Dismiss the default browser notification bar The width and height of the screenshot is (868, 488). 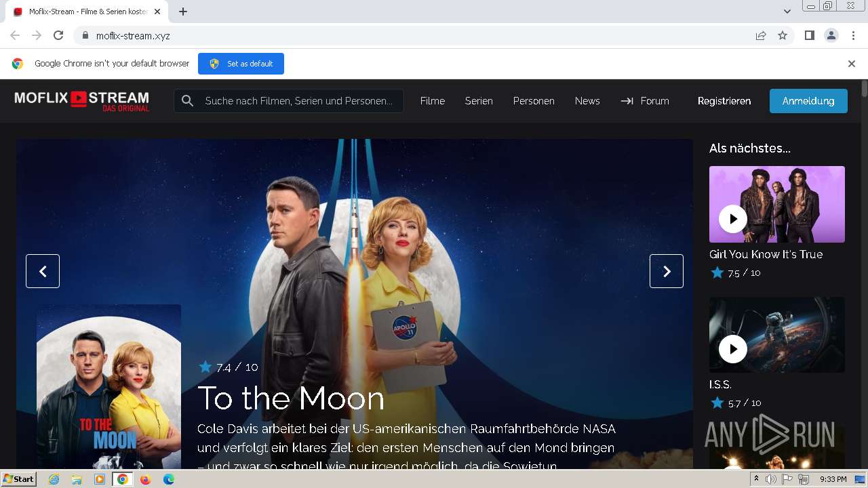(852, 64)
